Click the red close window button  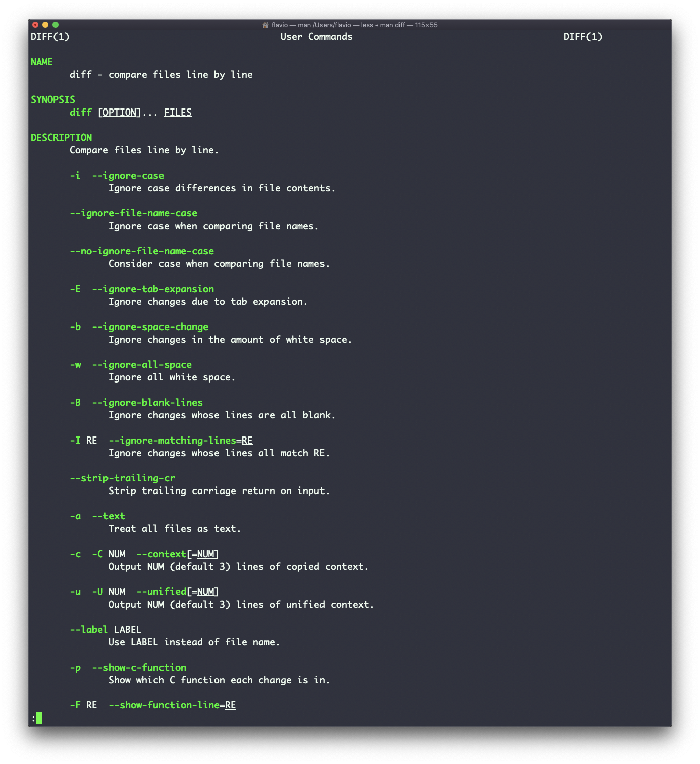[35, 25]
